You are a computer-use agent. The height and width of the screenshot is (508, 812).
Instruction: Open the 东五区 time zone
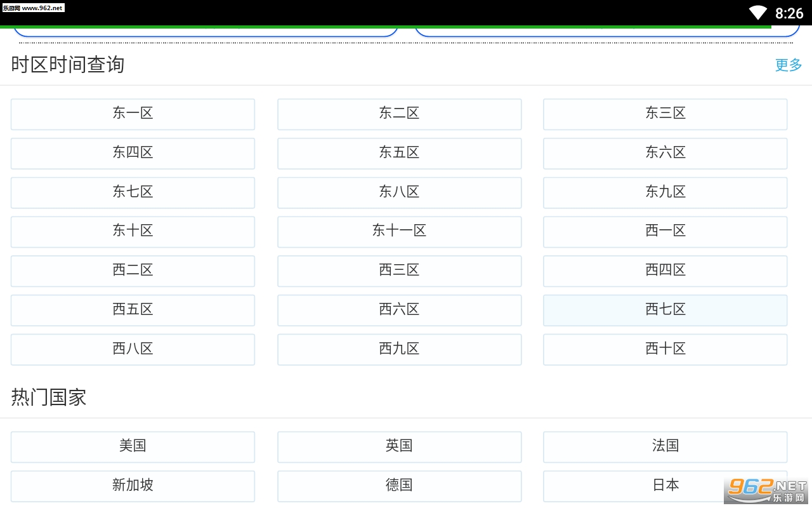coord(399,153)
